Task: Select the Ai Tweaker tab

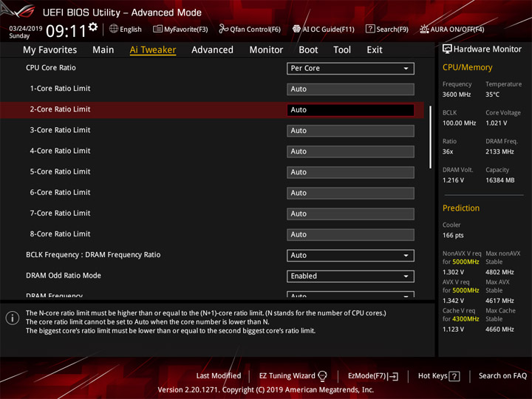Action: [x=153, y=50]
